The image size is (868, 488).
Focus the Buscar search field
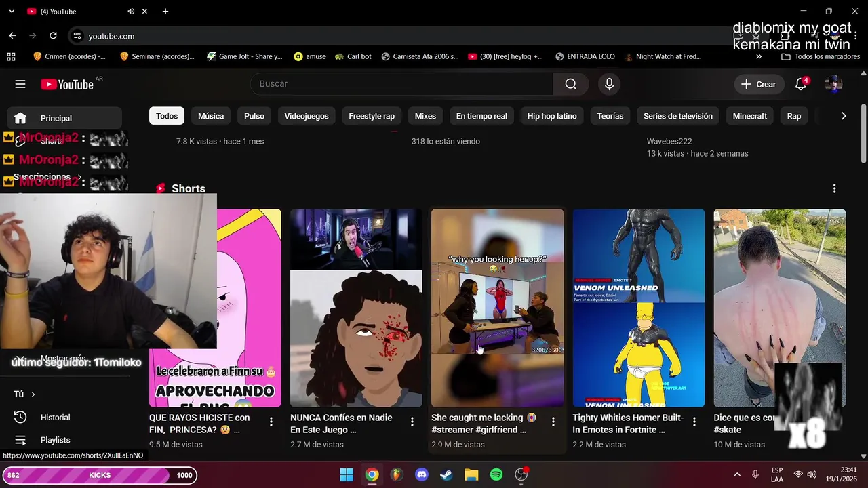tap(401, 84)
